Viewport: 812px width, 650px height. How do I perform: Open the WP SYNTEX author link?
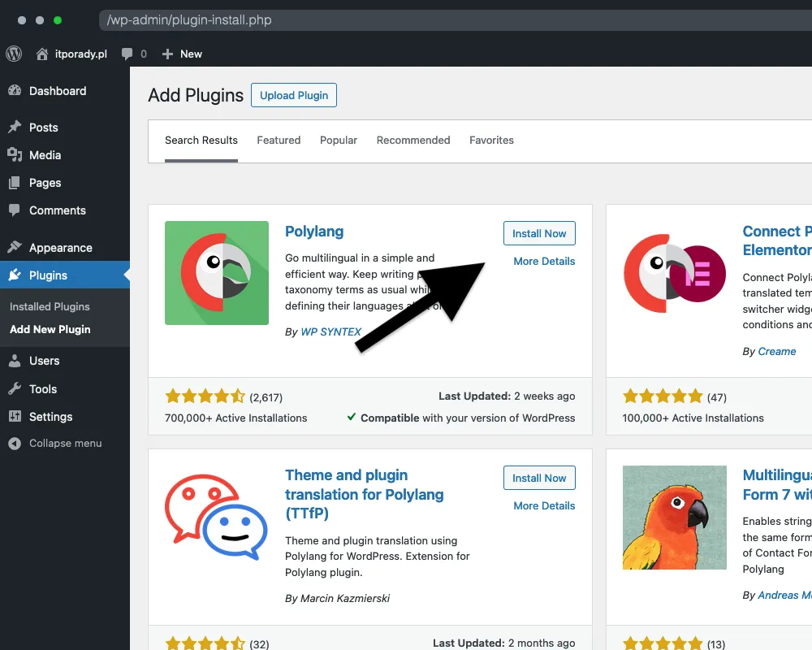[x=330, y=332]
